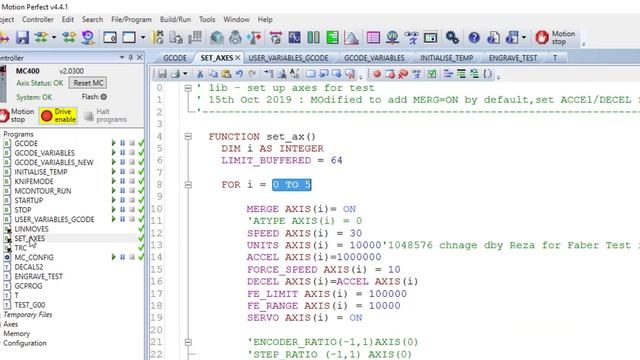640x360 pixels.
Task: Click the editor cut scissors icon
Action: point(200,74)
